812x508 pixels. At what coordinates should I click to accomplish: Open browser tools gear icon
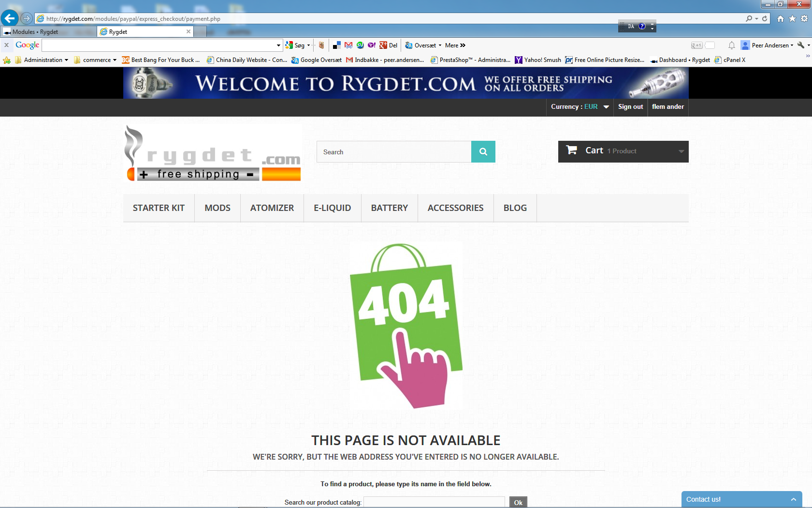point(804,18)
